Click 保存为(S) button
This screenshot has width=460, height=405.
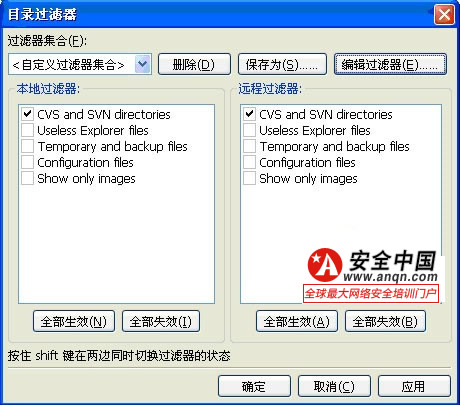coord(282,64)
